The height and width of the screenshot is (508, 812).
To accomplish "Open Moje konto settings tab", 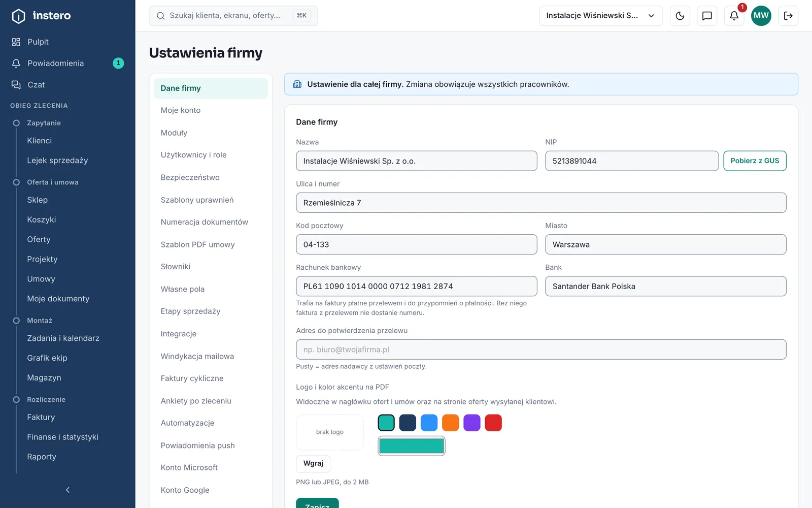I will (211, 110).
